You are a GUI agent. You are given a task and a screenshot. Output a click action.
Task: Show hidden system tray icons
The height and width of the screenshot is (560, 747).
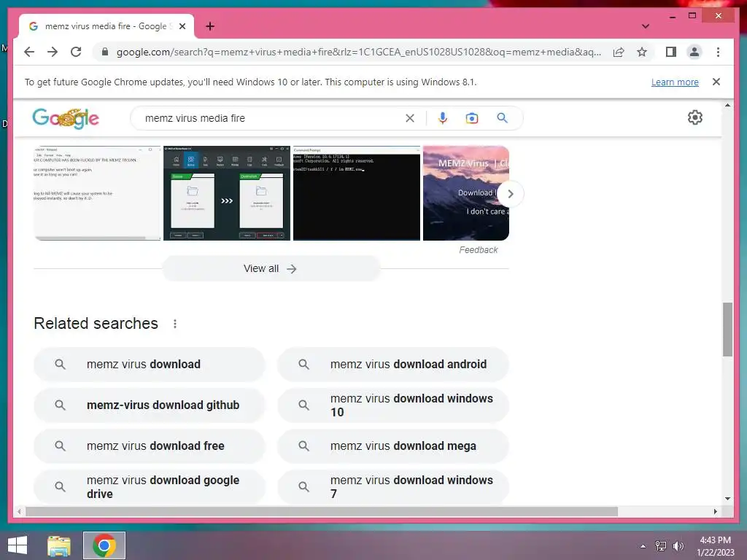point(643,546)
